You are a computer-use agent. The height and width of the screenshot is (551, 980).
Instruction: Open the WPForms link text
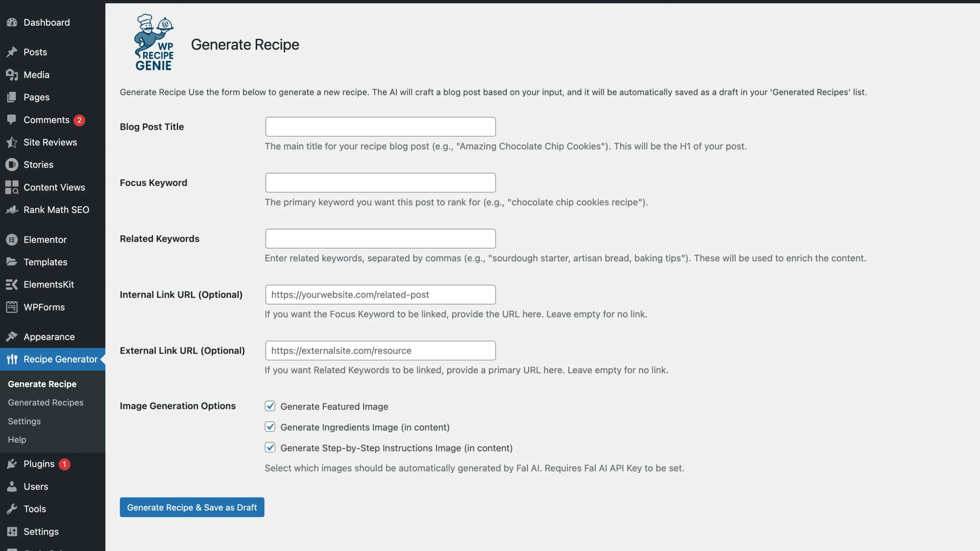tap(44, 307)
